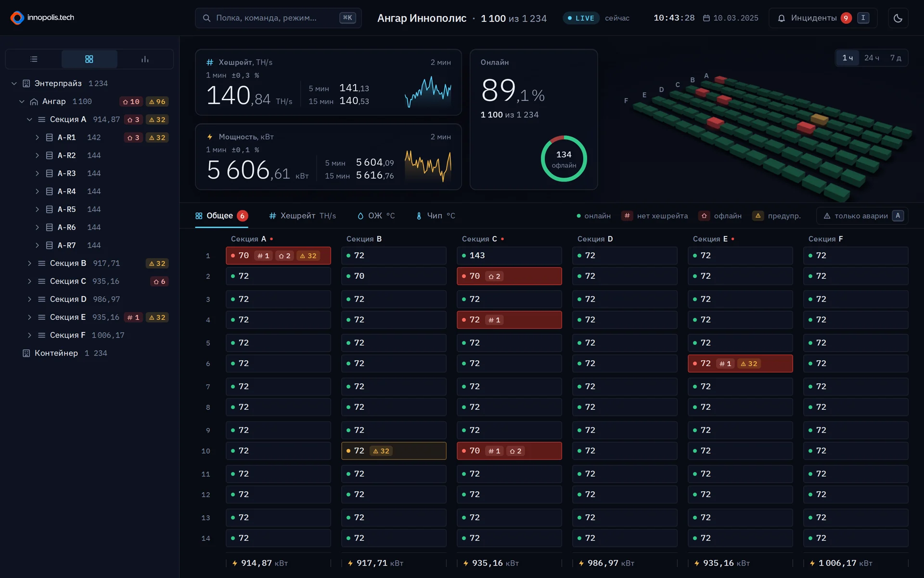Open Incidents notifications bell
This screenshot has height=578, width=924.
pyautogui.click(x=782, y=18)
